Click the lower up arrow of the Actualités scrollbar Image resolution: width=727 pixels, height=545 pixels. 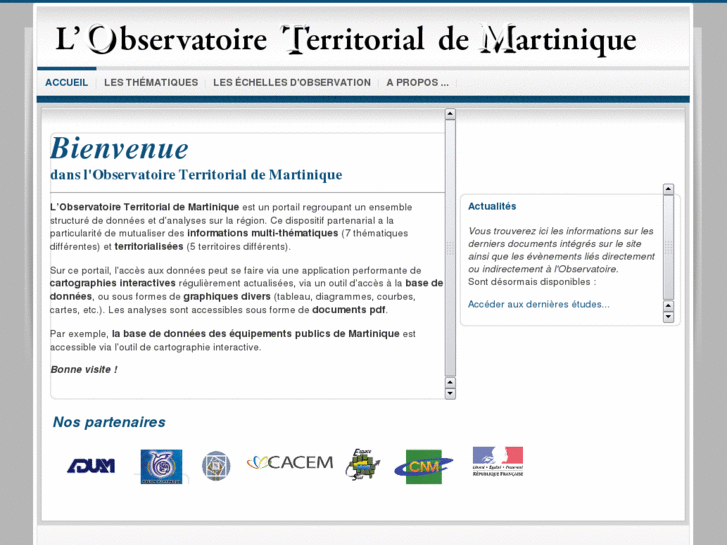coord(668,306)
